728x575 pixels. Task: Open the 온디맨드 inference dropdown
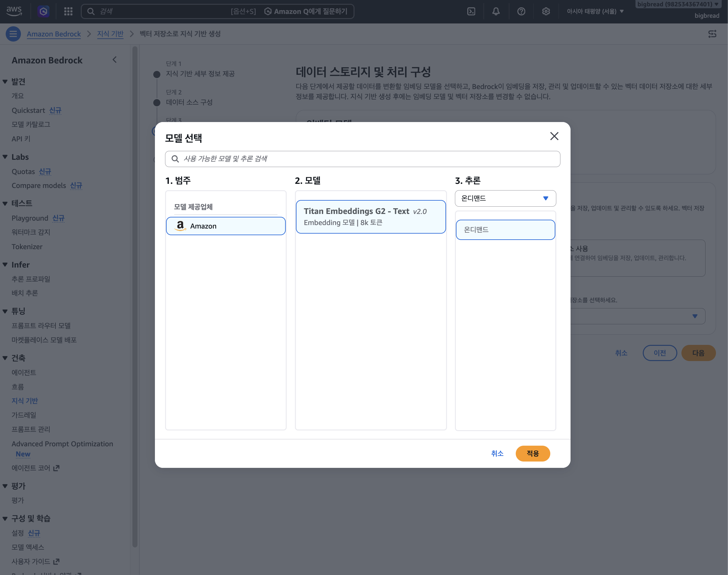point(505,198)
